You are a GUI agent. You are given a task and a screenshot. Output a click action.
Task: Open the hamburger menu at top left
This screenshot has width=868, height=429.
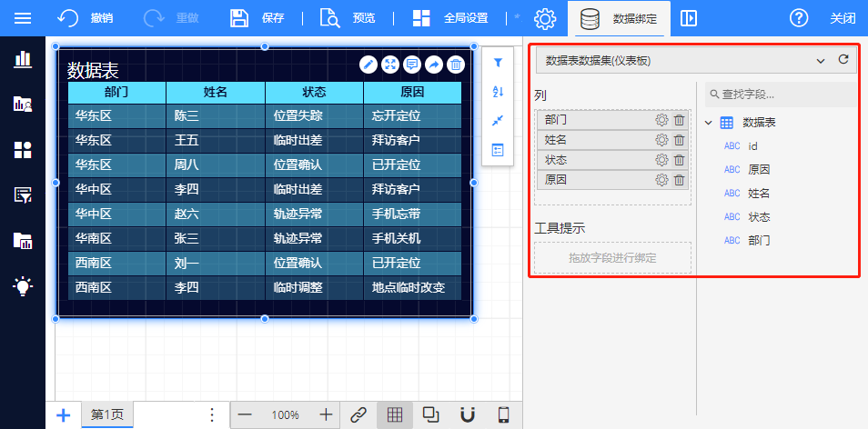[23, 18]
